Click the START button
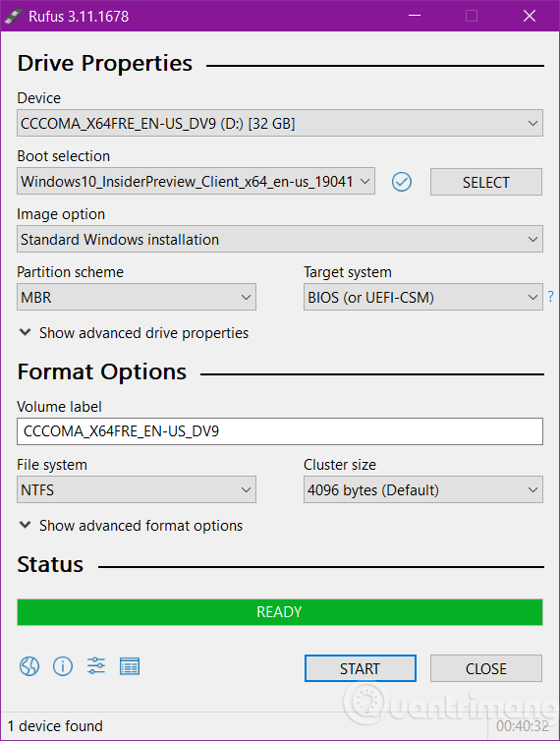This screenshot has width=560, height=741. tap(361, 668)
